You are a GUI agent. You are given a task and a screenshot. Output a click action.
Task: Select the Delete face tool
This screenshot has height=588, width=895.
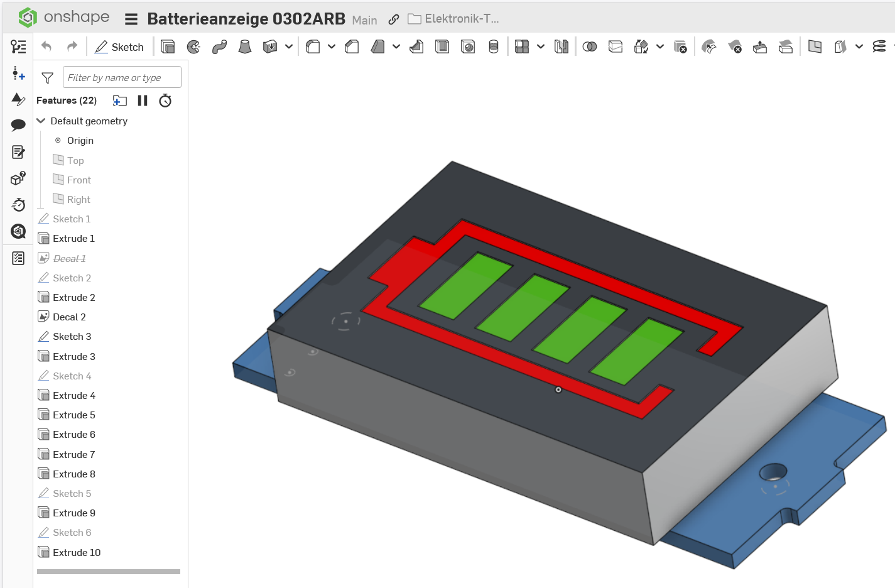tap(735, 46)
